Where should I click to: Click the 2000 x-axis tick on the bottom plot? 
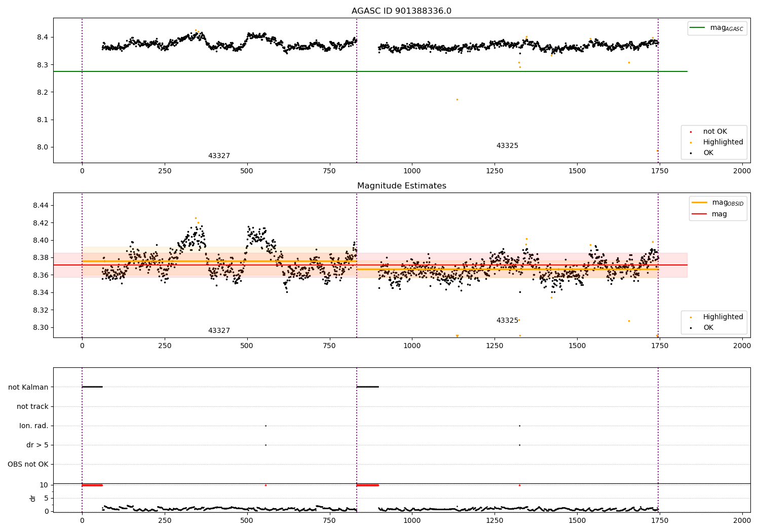tap(742, 520)
